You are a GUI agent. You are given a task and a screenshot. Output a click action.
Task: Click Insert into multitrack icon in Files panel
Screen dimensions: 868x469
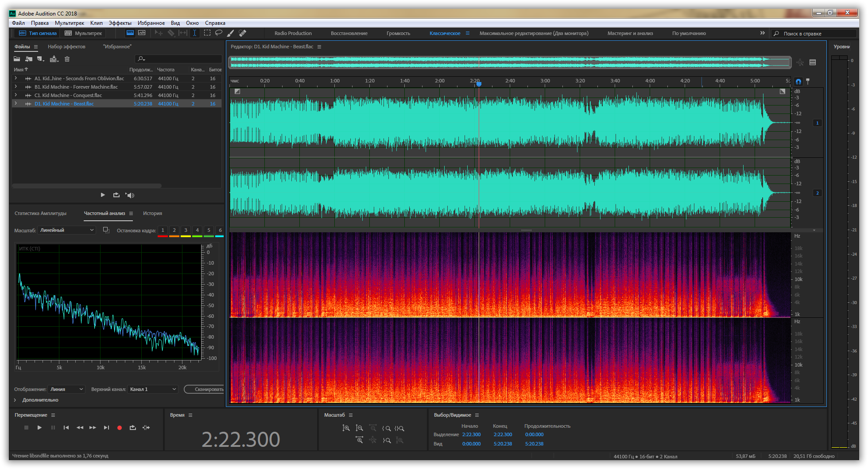click(x=54, y=59)
